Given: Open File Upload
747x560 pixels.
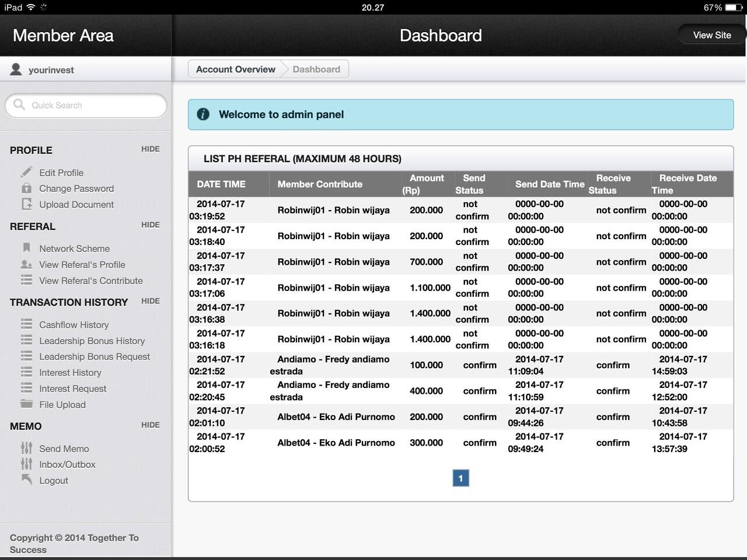Looking at the screenshot, I should [62, 405].
